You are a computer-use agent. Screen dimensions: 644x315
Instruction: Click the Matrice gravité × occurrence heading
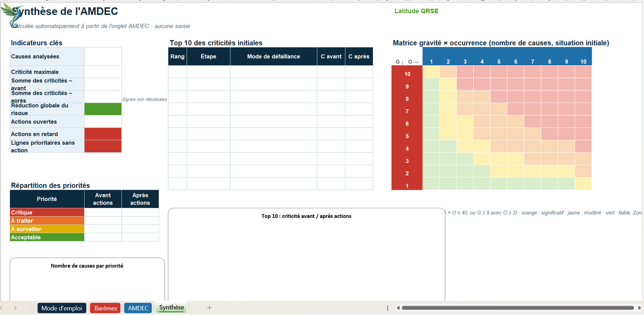click(x=501, y=43)
